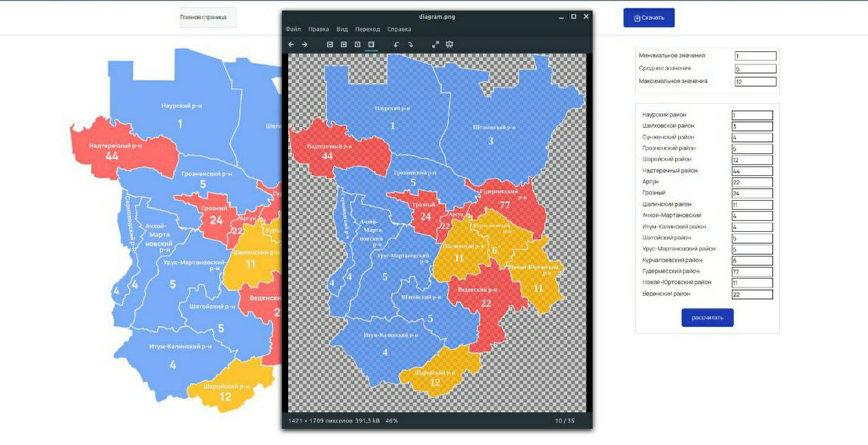Click the Скачать download button

[x=649, y=18]
